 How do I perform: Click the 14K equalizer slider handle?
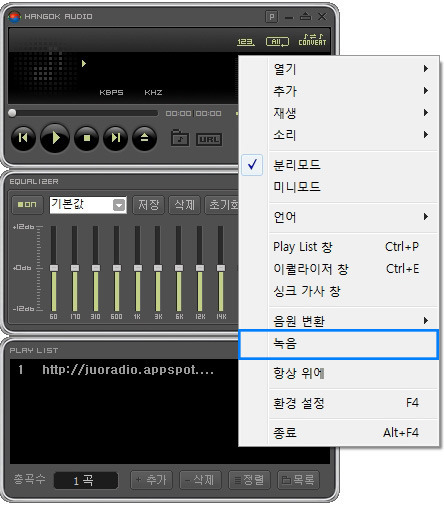point(221,268)
